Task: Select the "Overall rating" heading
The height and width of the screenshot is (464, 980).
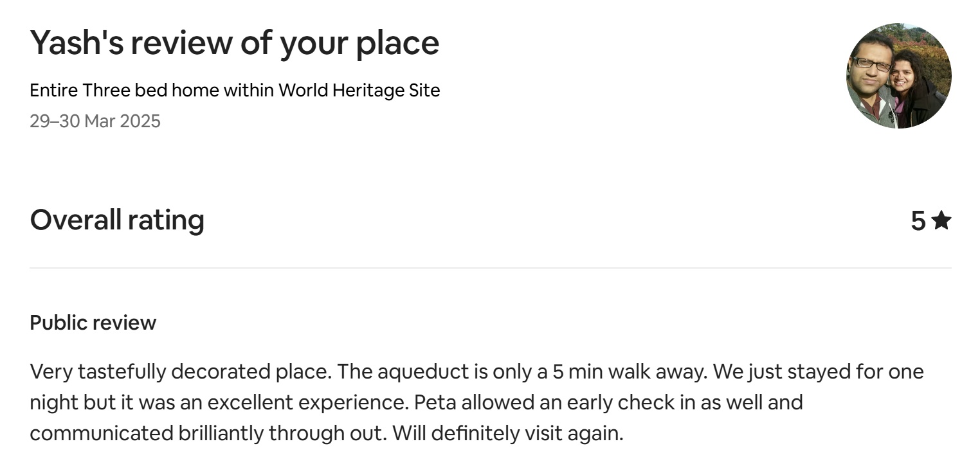Action: coord(117,220)
